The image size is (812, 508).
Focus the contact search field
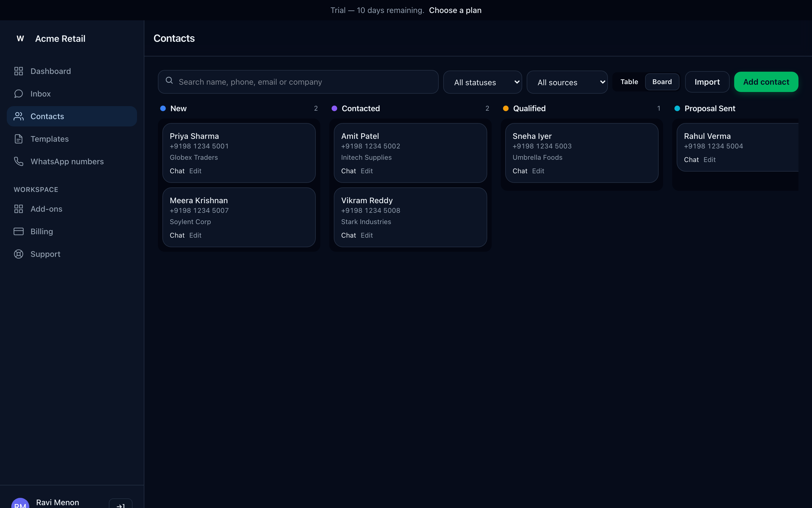pyautogui.click(x=298, y=82)
